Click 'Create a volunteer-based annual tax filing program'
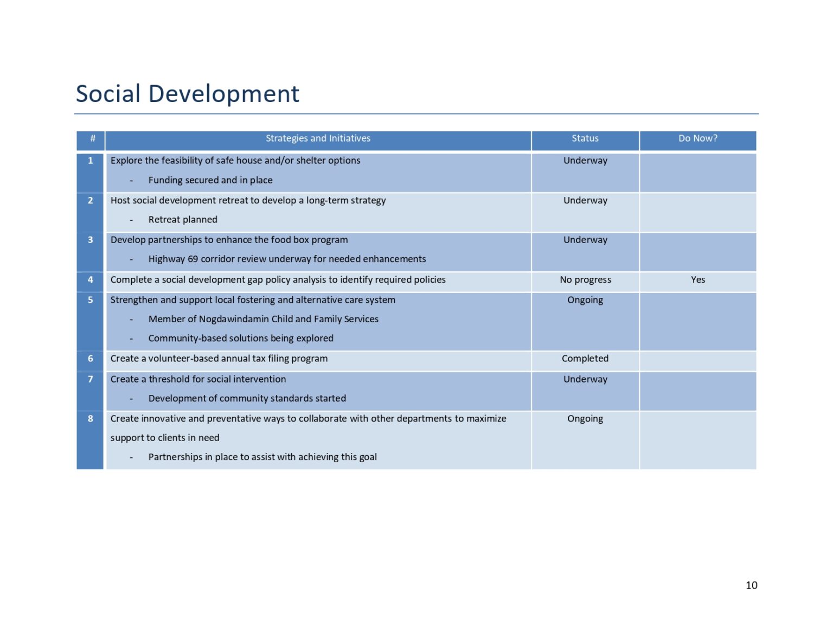The width and height of the screenshot is (833, 644). click(x=219, y=359)
